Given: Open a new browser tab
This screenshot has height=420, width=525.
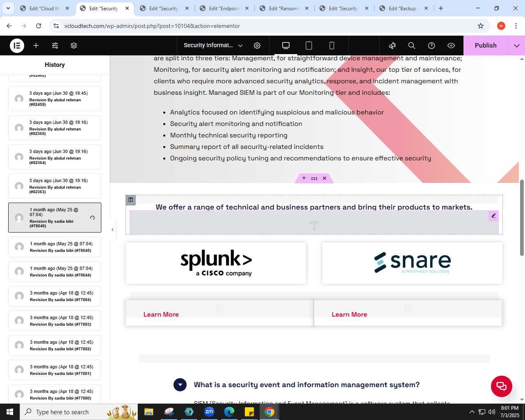Looking at the screenshot, I should [441, 8].
